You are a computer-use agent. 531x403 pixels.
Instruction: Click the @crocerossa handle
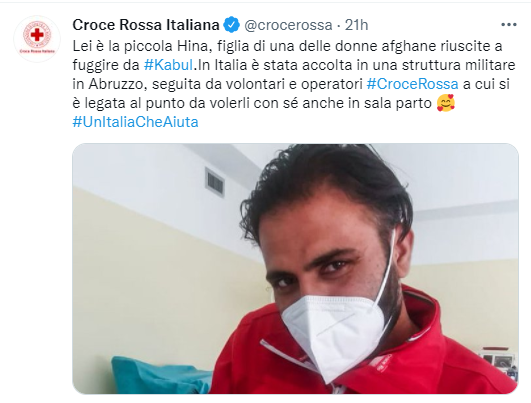pos(288,25)
